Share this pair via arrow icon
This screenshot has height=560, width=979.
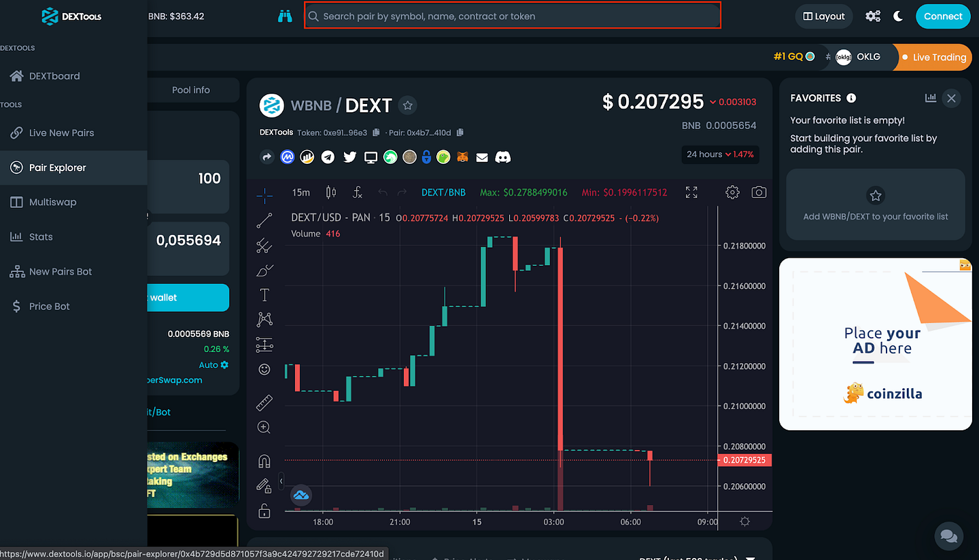pos(267,157)
